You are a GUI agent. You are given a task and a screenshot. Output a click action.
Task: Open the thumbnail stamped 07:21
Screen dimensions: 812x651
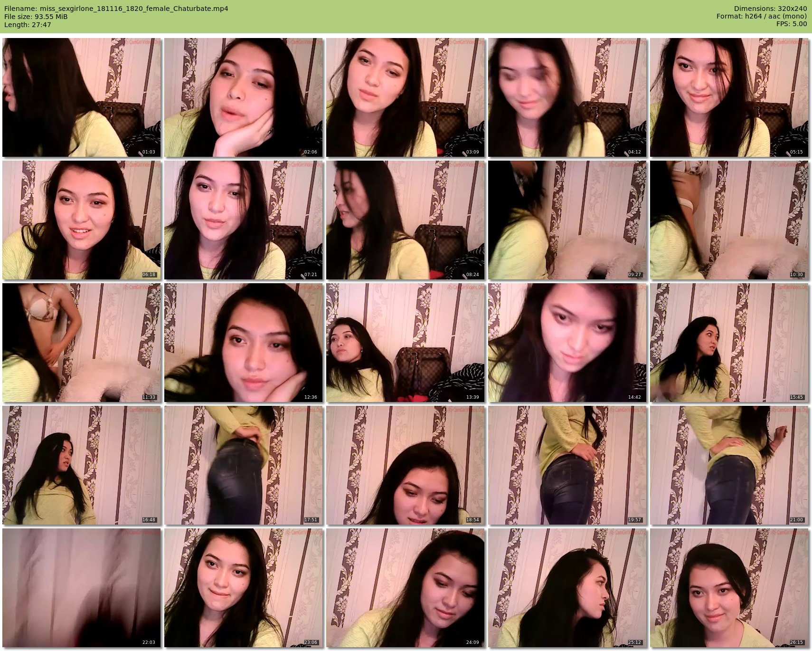tap(244, 220)
